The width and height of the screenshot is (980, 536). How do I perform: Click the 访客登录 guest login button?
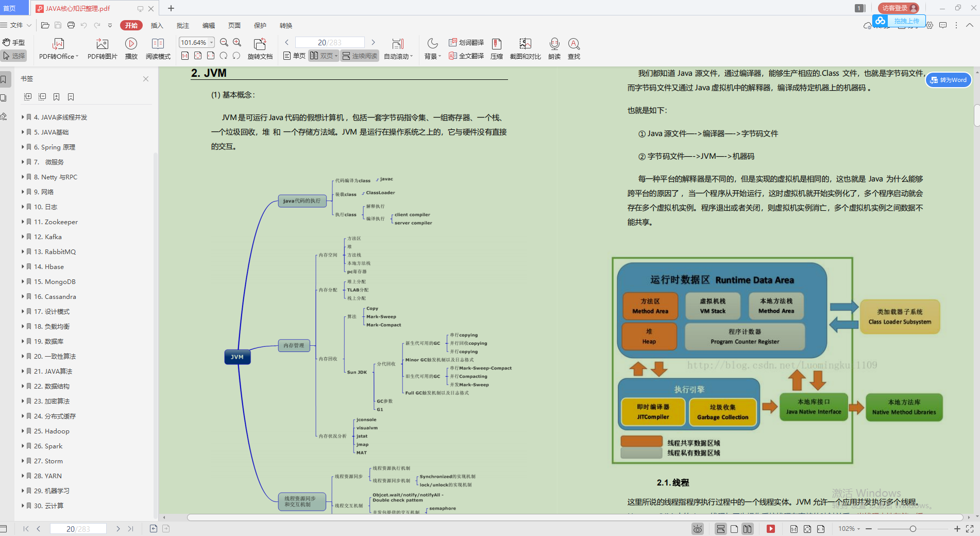pos(897,8)
